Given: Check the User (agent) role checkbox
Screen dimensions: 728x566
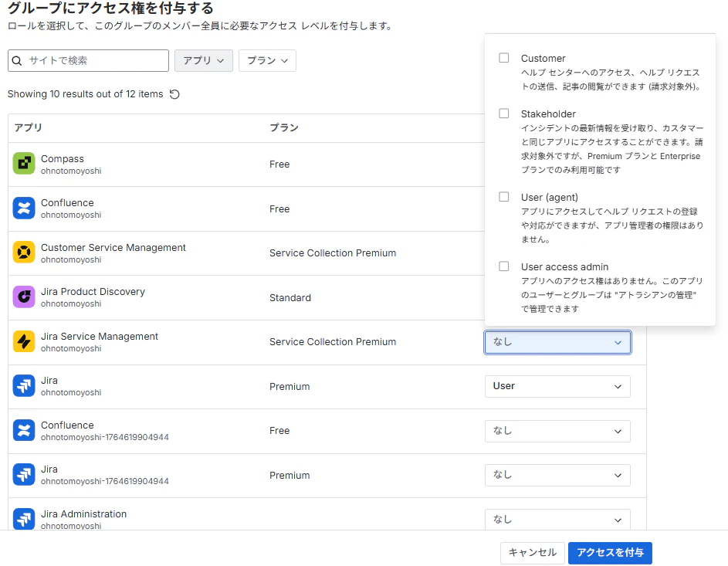Looking at the screenshot, I should 504,196.
